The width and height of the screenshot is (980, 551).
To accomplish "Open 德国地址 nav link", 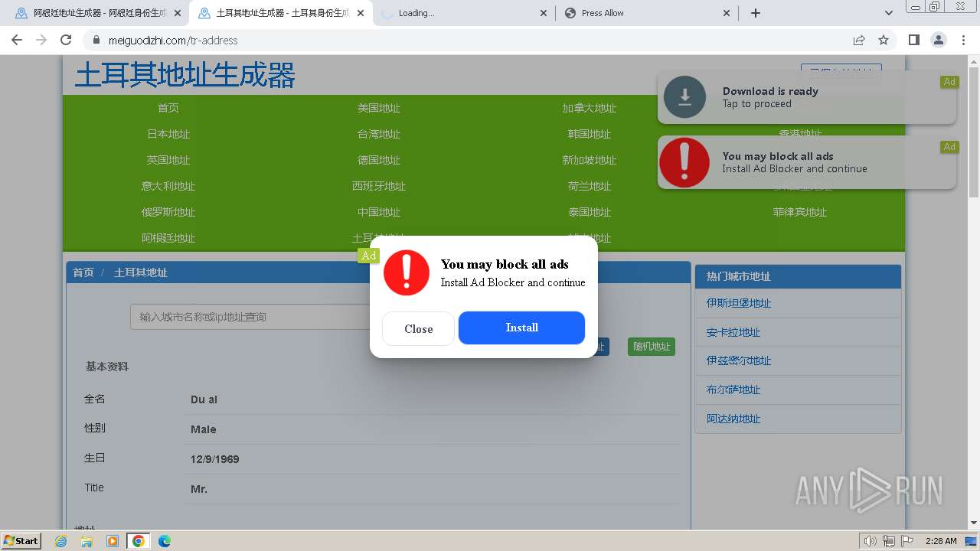I will tap(379, 160).
